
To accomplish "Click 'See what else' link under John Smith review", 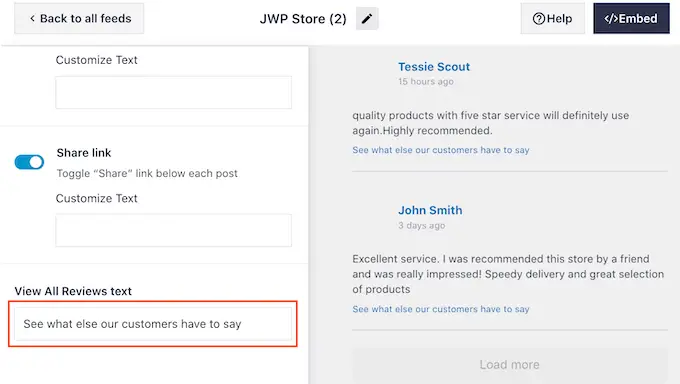I will (441, 309).
